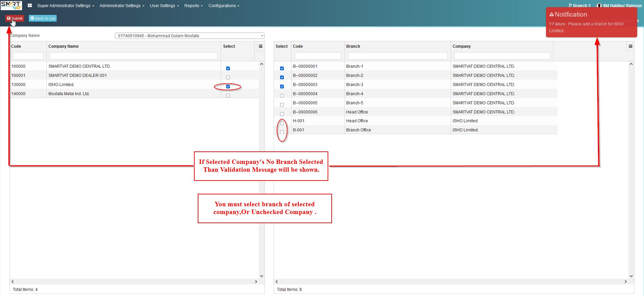
Task: Click Total Items: 4 footer
Action: click(25, 290)
